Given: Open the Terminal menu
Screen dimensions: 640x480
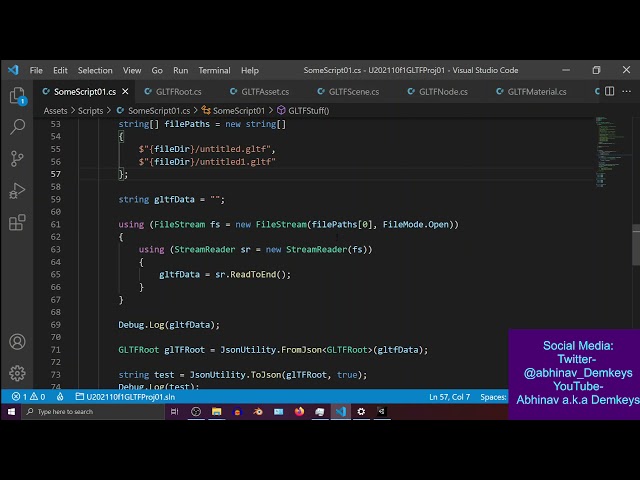Looking at the screenshot, I should pyautogui.click(x=214, y=70).
